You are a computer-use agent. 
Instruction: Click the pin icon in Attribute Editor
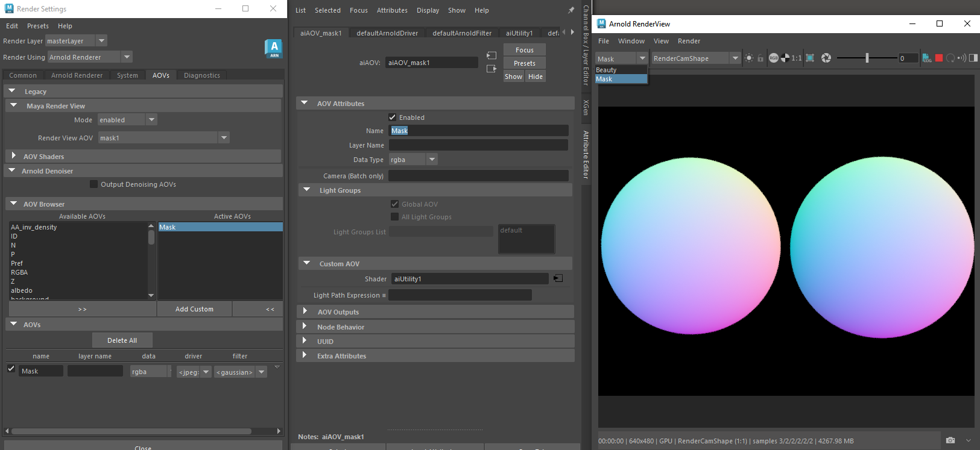pos(571,10)
